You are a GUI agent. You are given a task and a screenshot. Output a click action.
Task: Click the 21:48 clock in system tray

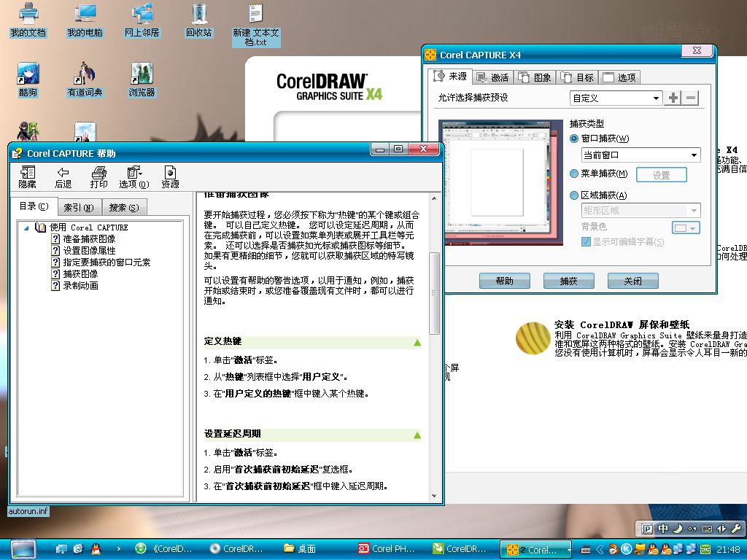pyautogui.click(x=728, y=550)
